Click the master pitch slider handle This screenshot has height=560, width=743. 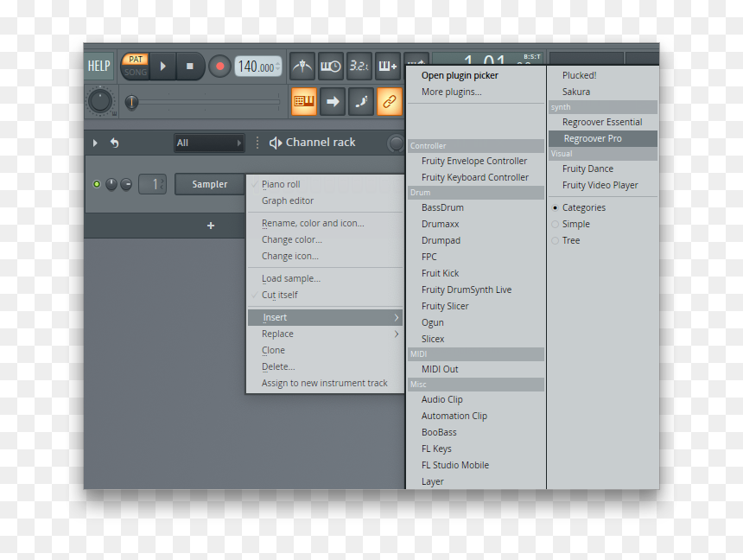(x=131, y=102)
